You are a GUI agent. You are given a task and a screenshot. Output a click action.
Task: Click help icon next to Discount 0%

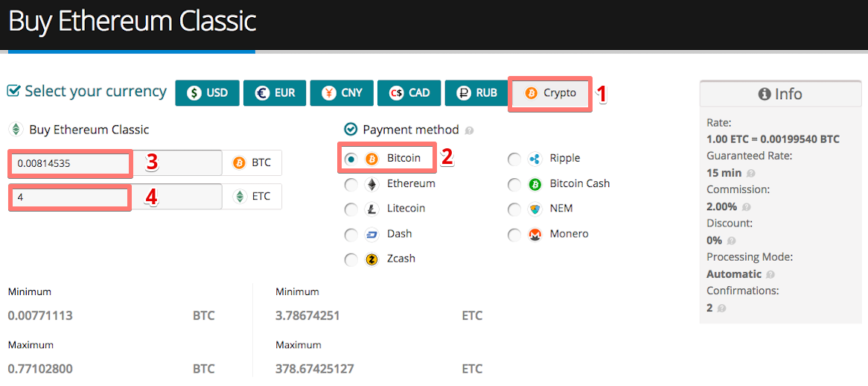pos(731,241)
